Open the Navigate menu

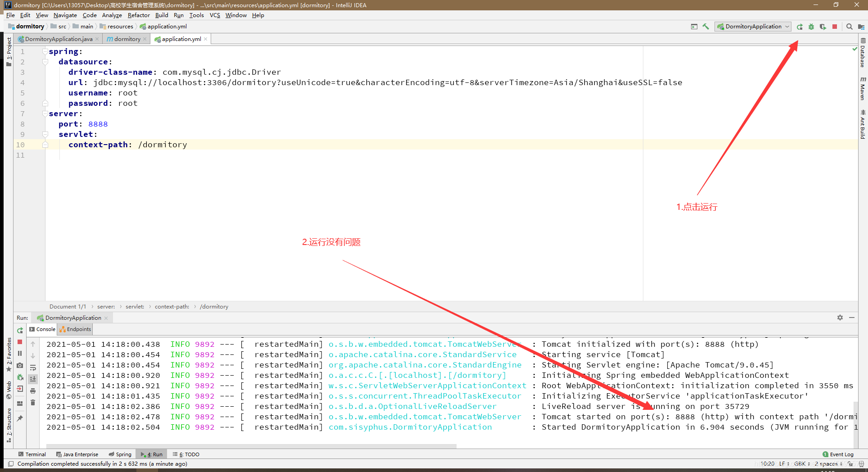(x=65, y=15)
